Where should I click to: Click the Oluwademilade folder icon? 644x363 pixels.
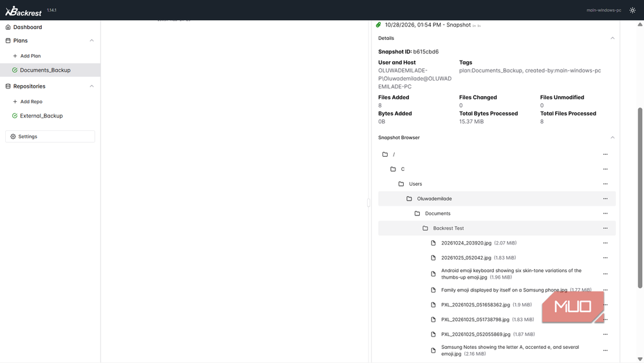click(x=409, y=199)
